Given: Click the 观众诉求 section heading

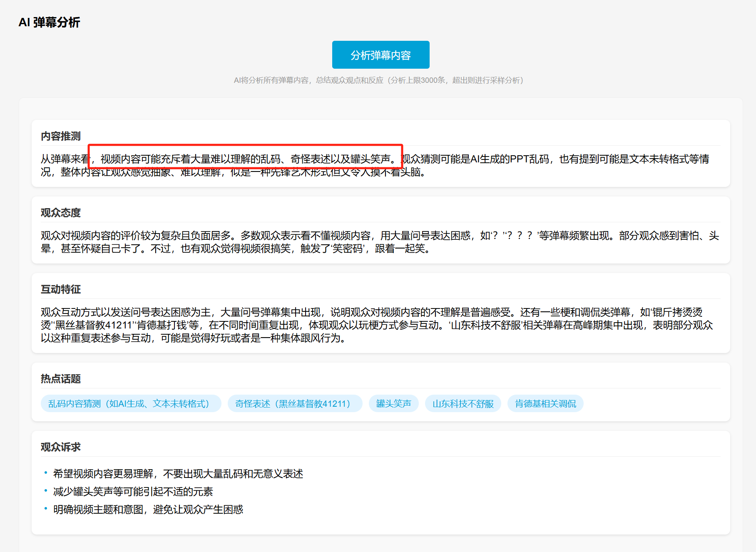Looking at the screenshot, I should pos(61,447).
